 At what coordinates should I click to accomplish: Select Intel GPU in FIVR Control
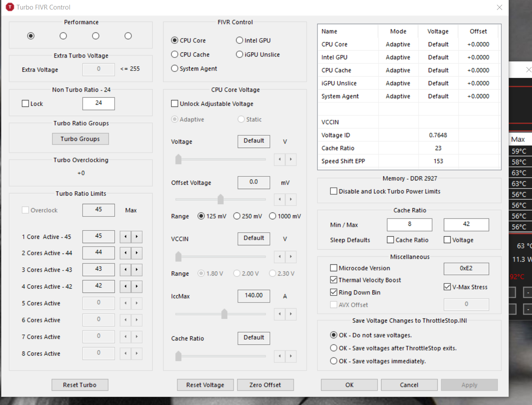pyautogui.click(x=253, y=40)
